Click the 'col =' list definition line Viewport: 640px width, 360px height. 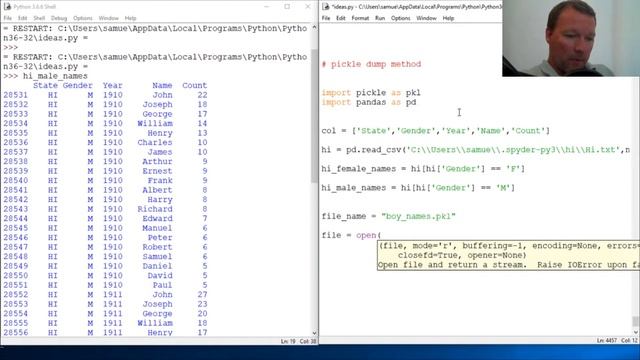pos(436,131)
